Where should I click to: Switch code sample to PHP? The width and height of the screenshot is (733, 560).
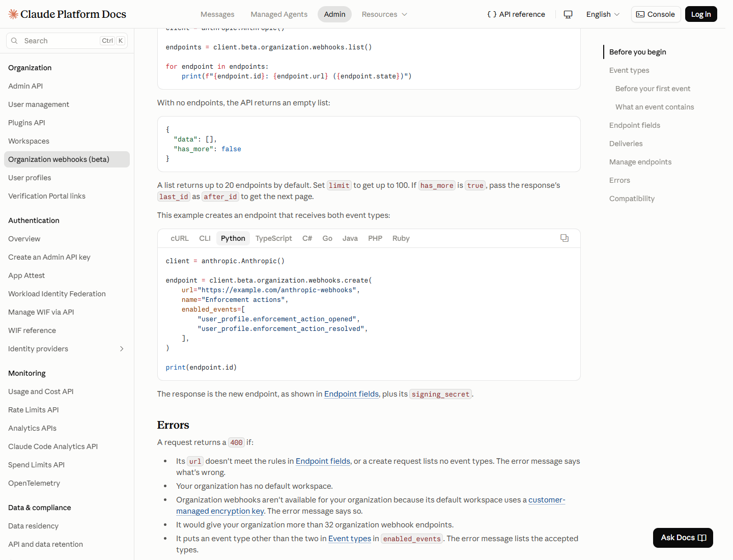tap(375, 238)
